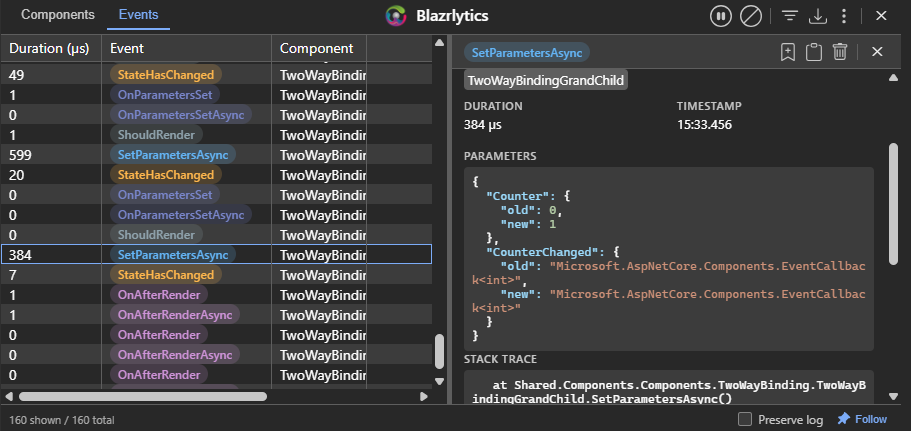The image size is (911, 431).
Task: Click the 15:33.456 timestamp value
Action: tap(704, 125)
